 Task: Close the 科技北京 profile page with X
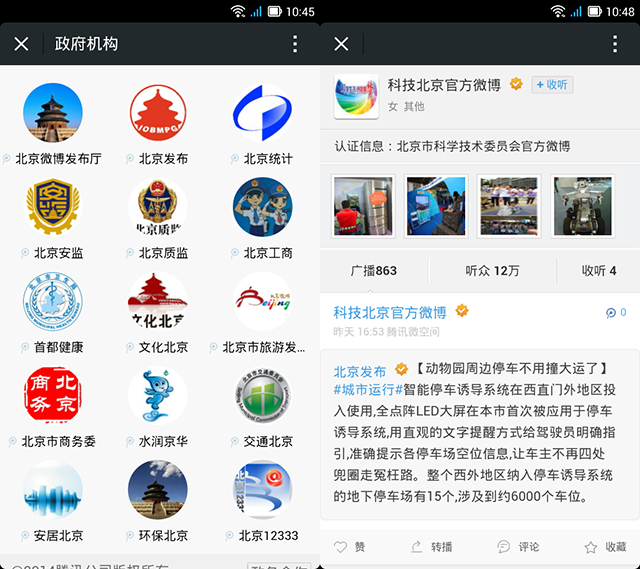(x=341, y=44)
